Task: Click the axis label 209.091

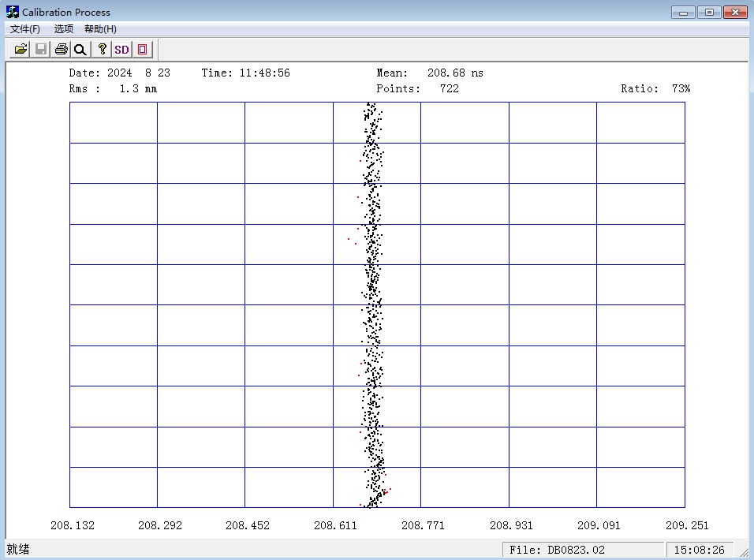Action: (x=599, y=526)
